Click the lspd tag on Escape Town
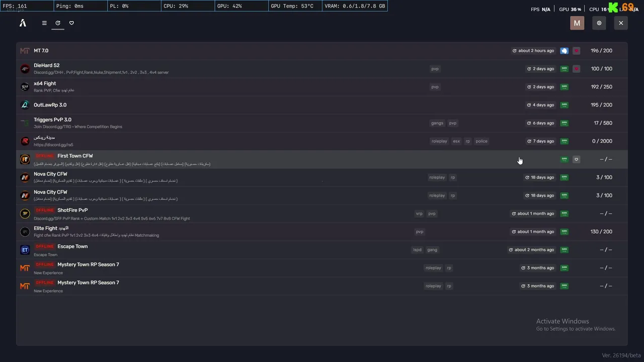Image resolution: width=644 pixels, height=362 pixels. (x=417, y=250)
